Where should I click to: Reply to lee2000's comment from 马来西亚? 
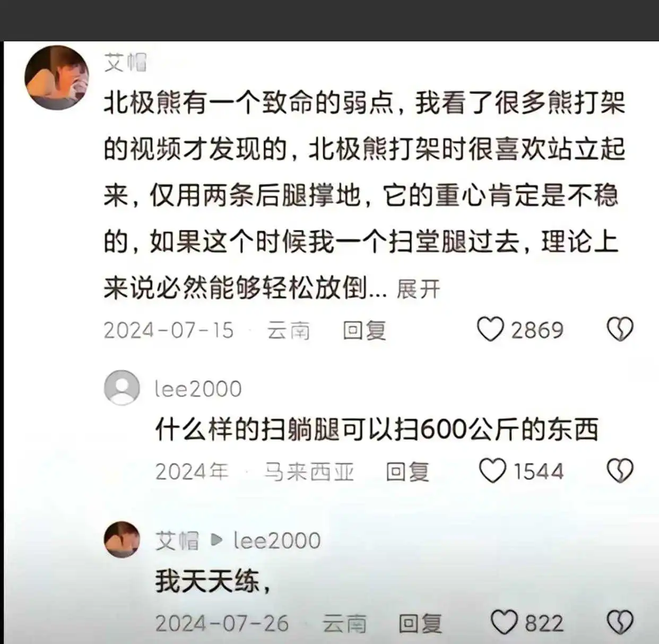(407, 471)
